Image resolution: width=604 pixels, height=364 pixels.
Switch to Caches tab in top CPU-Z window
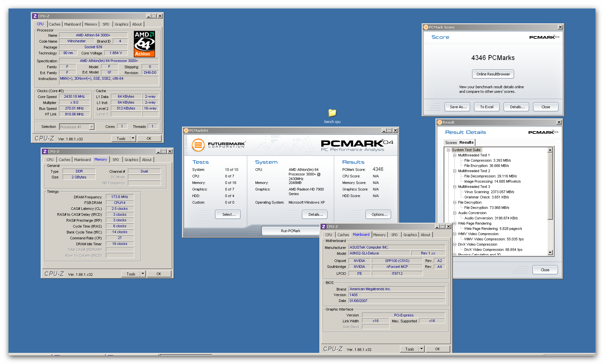click(54, 24)
